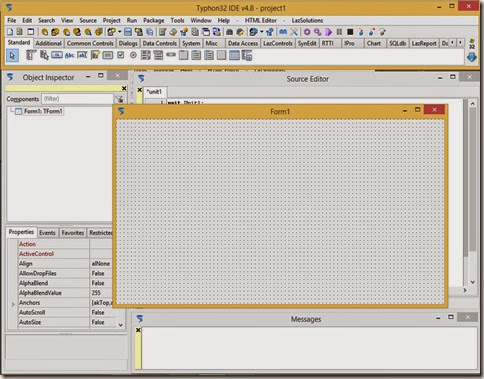
Task: Pick the TScrollBar component icon
Action: (x=171, y=54)
